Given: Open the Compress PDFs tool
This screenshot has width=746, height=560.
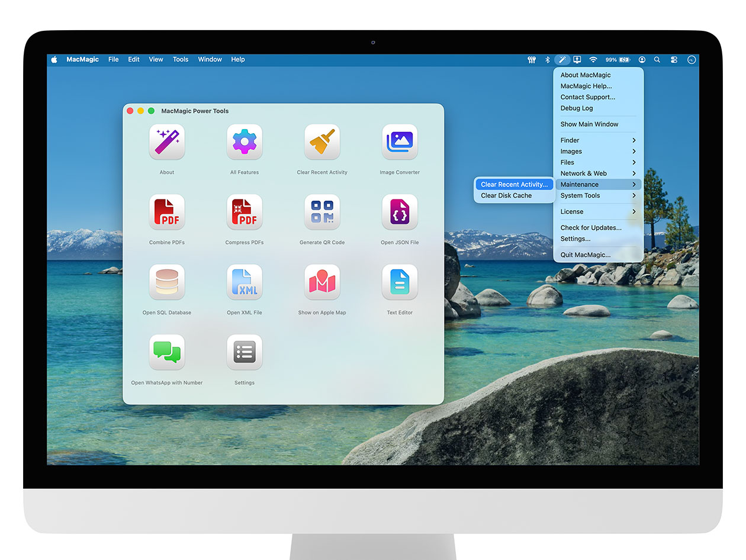Looking at the screenshot, I should [244, 212].
